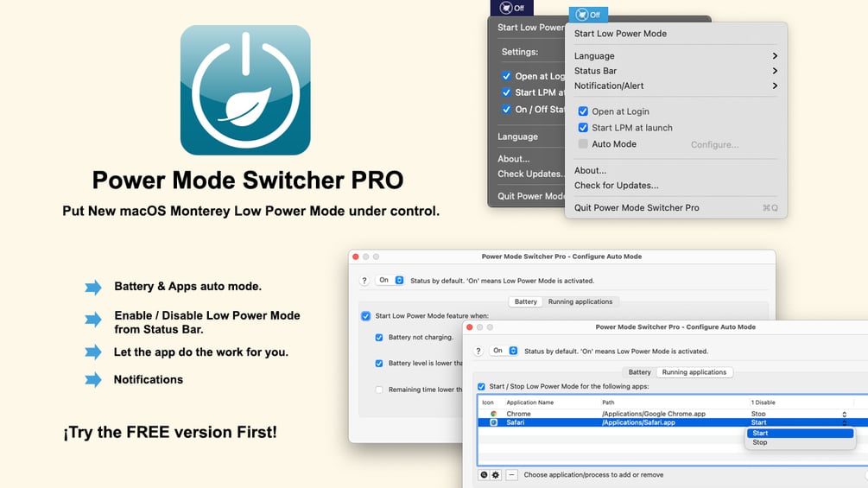Choose Stop in the action popup
This screenshot has width=868, height=488.
point(800,442)
